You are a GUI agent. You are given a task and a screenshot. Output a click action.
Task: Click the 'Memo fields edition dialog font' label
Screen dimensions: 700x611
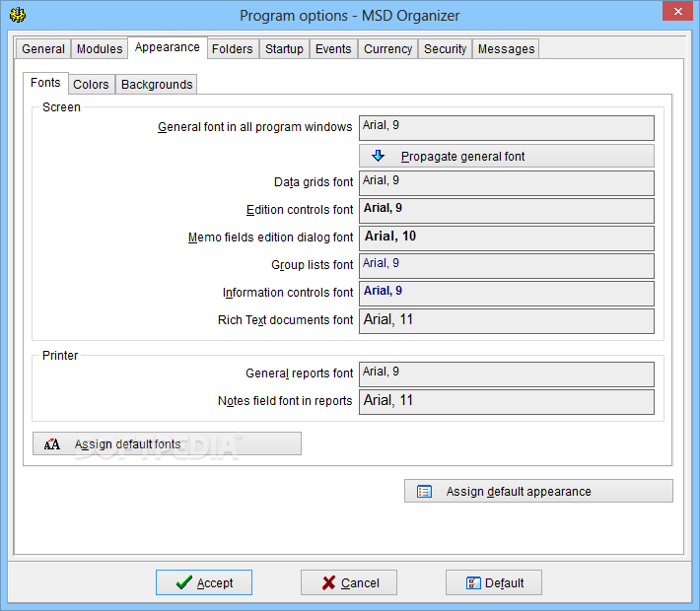click(x=270, y=237)
